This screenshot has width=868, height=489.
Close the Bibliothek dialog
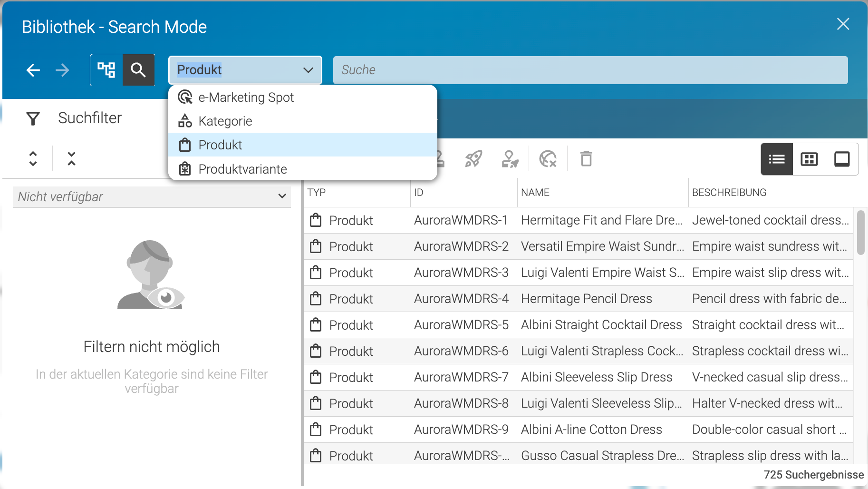click(843, 24)
